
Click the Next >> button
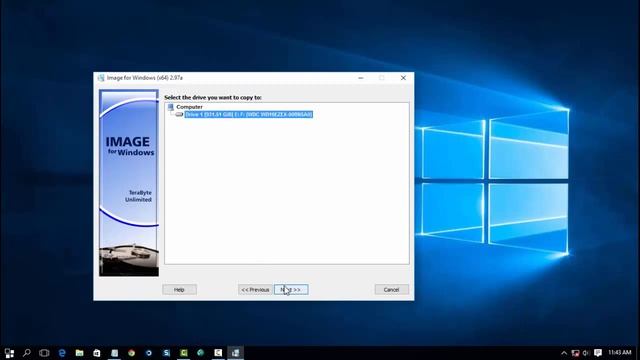coord(291,289)
